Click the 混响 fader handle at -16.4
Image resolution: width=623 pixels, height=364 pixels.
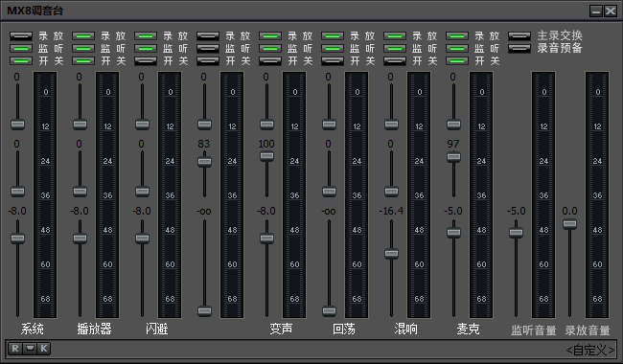pos(391,253)
